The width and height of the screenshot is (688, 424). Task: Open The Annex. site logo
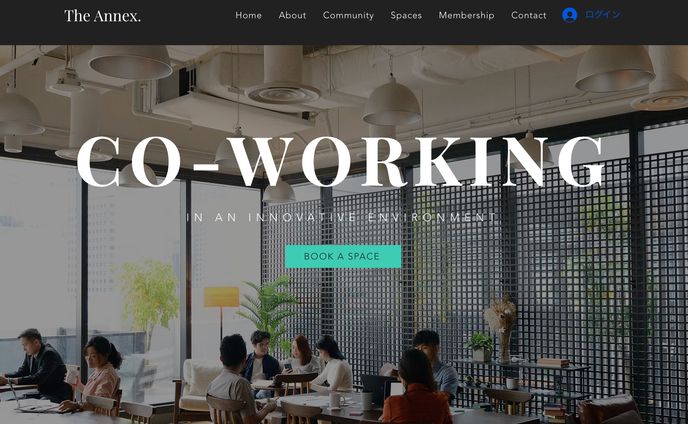click(x=102, y=16)
